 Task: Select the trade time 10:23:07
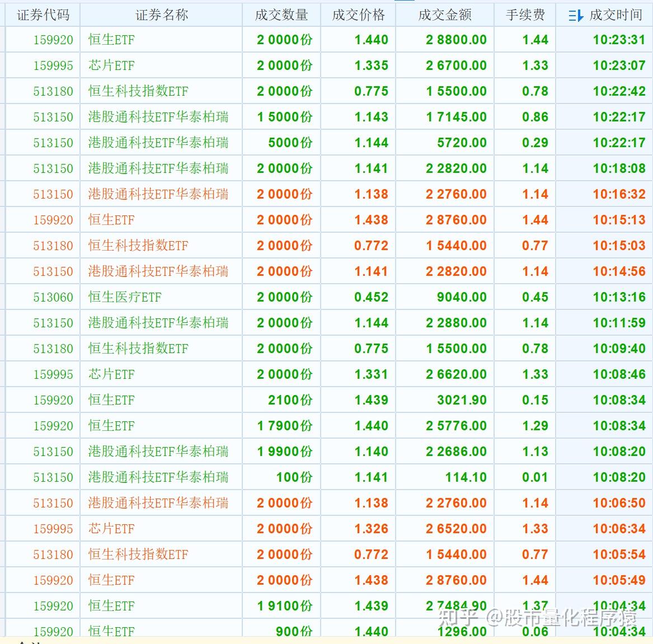tap(619, 65)
